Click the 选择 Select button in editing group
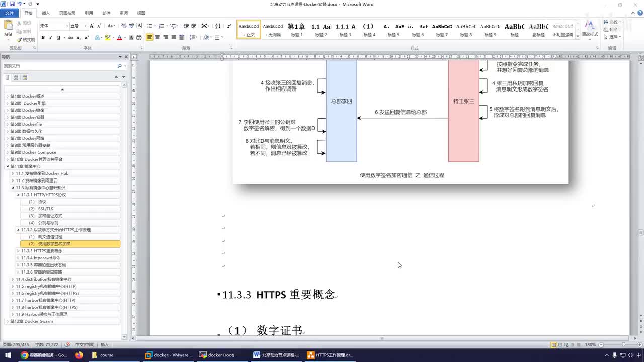Image resolution: width=644 pixels, height=362 pixels. (x=612, y=37)
